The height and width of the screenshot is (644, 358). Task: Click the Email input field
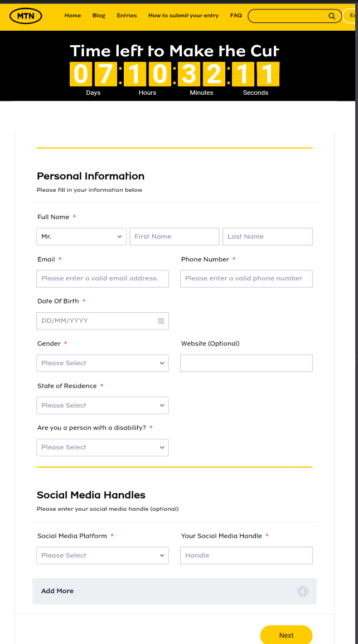103,278
